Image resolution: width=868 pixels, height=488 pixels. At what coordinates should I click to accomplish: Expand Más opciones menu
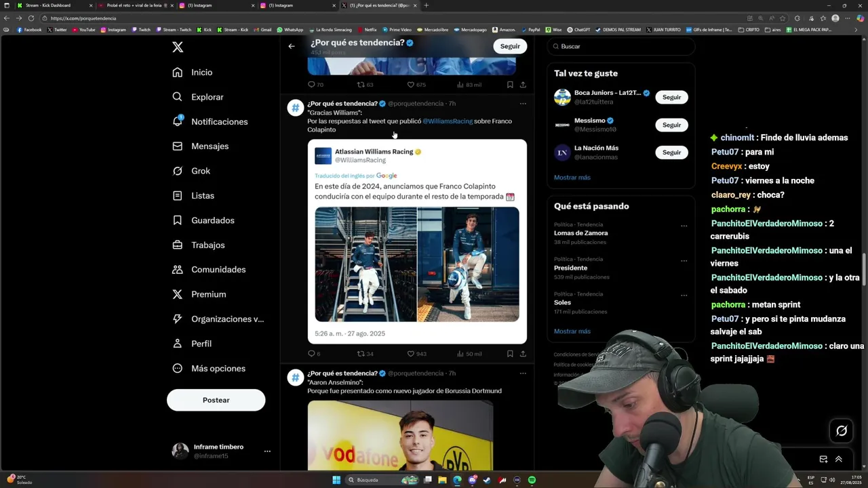pyautogui.click(x=209, y=369)
